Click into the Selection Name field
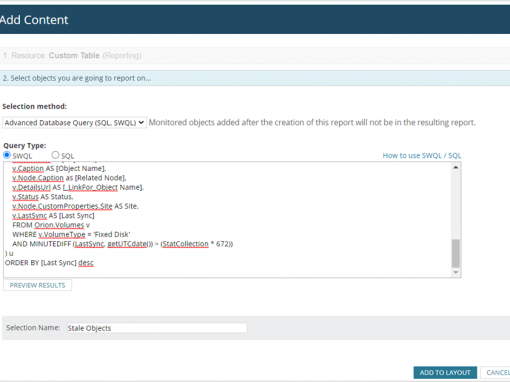510x382 pixels. (157, 328)
